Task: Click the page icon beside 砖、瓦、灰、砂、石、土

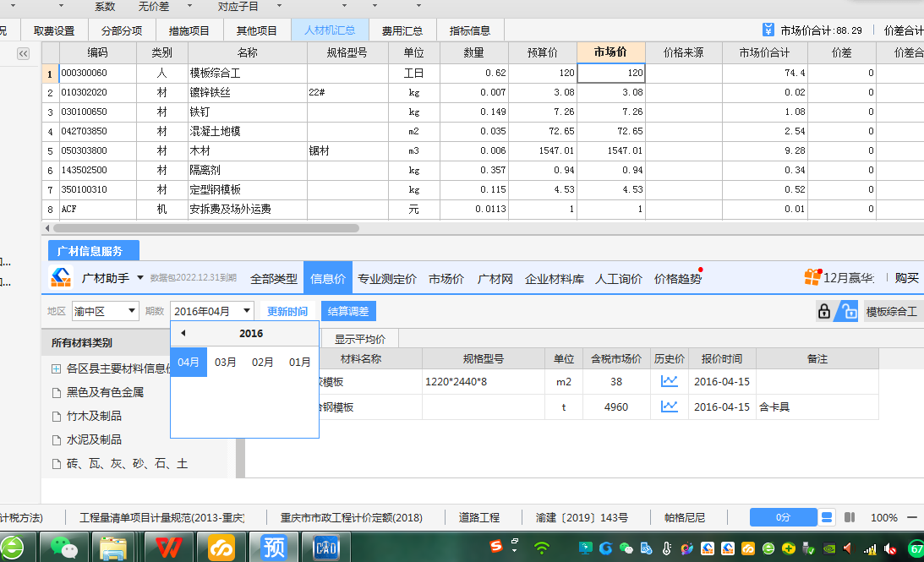Action: point(57,464)
